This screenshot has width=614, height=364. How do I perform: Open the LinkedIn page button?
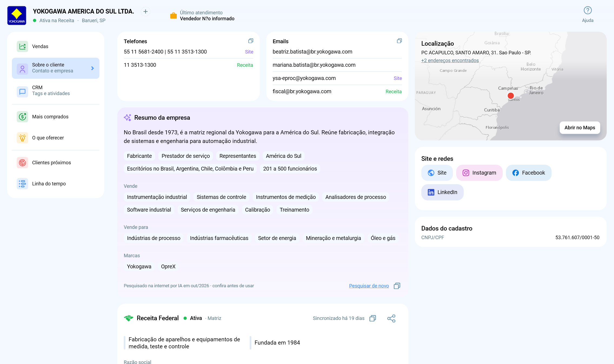click(442, 192)
